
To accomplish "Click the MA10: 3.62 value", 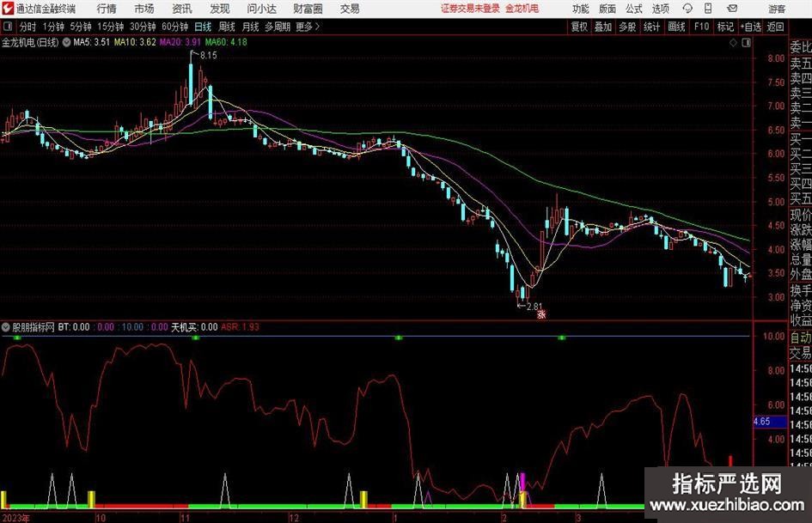I will pos(135,42).
